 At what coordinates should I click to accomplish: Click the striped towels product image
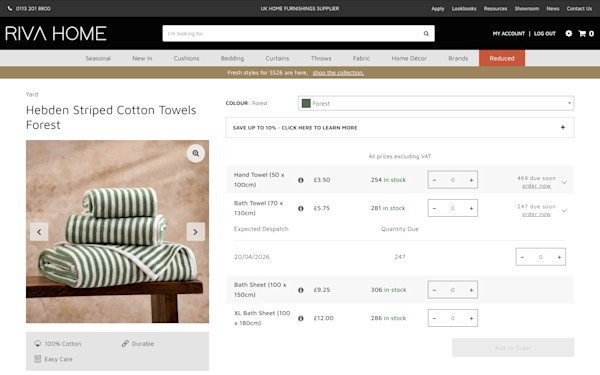(117, 232)
